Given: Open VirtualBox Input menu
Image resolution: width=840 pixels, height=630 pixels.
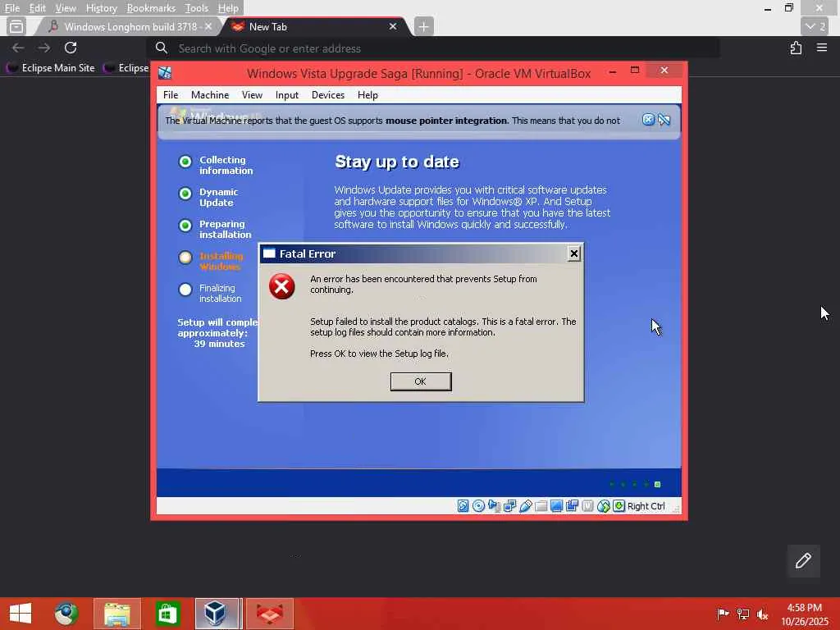Looking at the screenshot, I should pyautogui.click(x=286, y=95).
